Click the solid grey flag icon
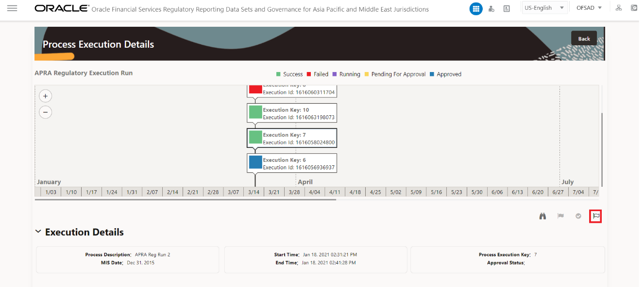Viewport: 644px width, 287px height. pos(560,216)
